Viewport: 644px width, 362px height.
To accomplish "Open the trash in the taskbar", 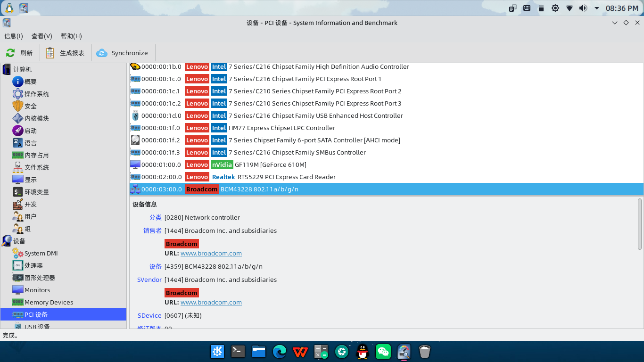I will [x=424, y=351].
